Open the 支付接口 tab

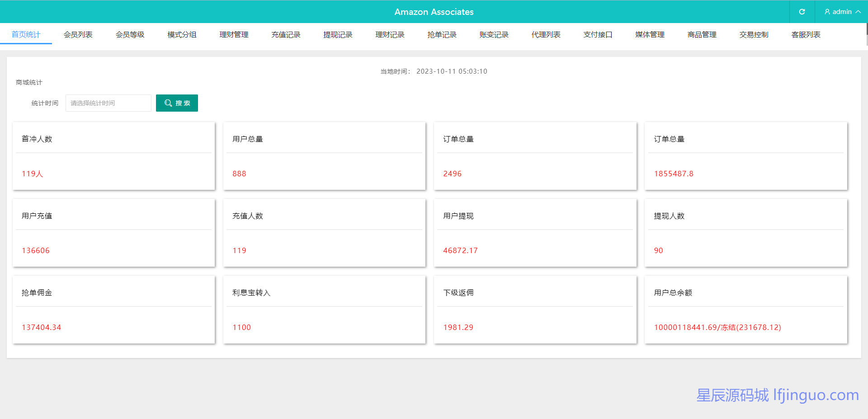[598, 35]
